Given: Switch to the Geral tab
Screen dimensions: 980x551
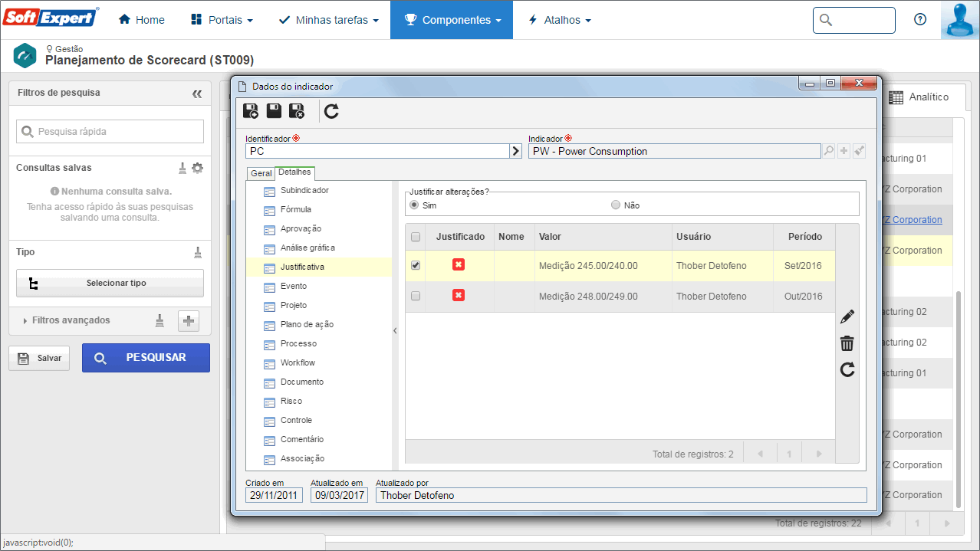Looking at the screenshot, I should click(x=261, y=173).
